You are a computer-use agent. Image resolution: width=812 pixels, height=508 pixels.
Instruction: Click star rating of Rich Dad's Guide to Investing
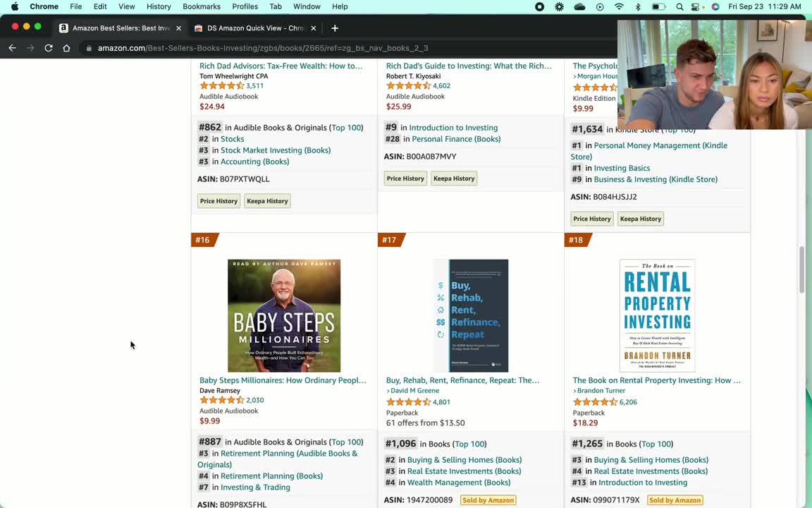[408, 85]
